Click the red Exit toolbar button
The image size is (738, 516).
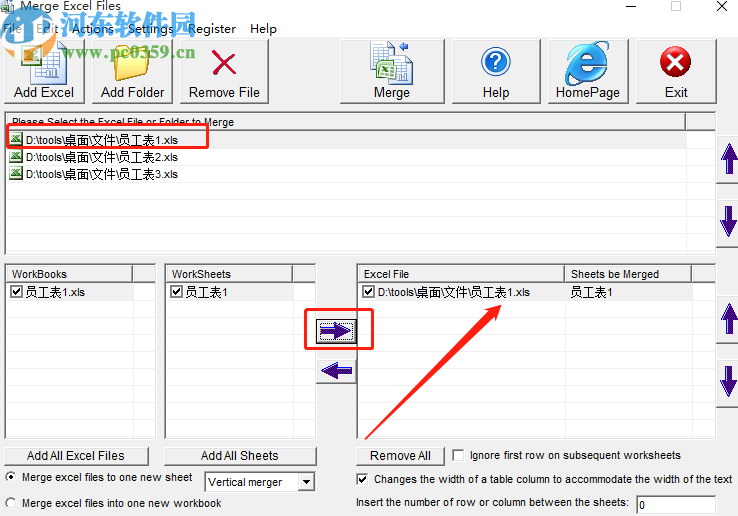[x=676, y=72]
